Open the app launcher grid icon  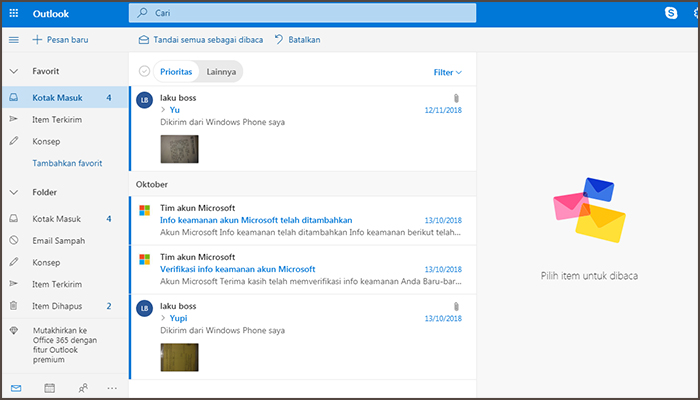point(14,13)
